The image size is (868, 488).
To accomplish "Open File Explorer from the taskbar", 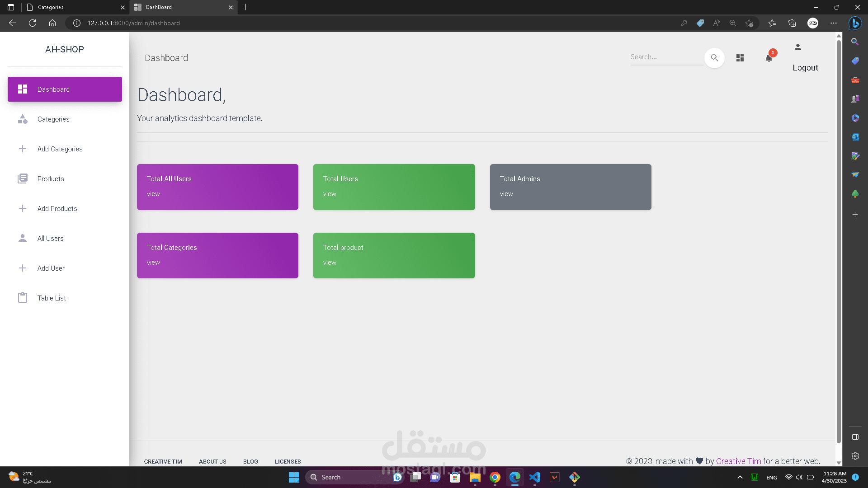I will (475, 477).
